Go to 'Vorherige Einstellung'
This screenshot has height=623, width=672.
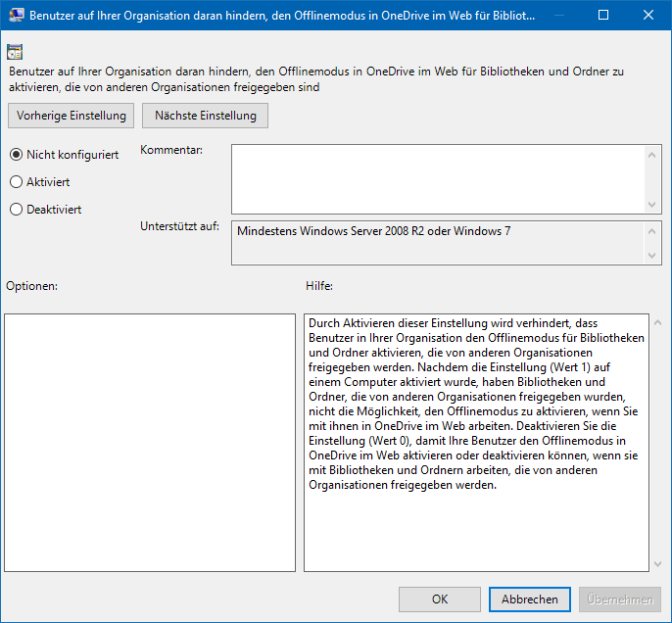(x=72, y=116)
